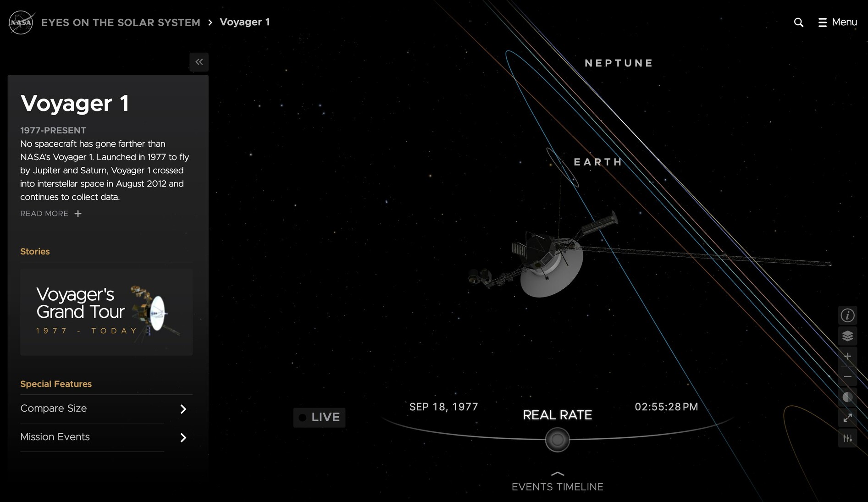Expand the Events Timeline
Screen dimensions: 868x502
point(557,482)
